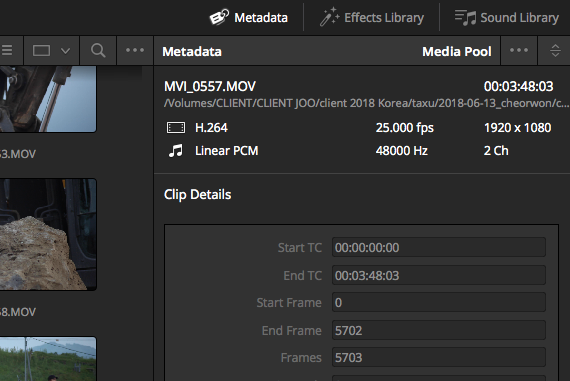Click the Linear PCM audio text

point(226,151)
